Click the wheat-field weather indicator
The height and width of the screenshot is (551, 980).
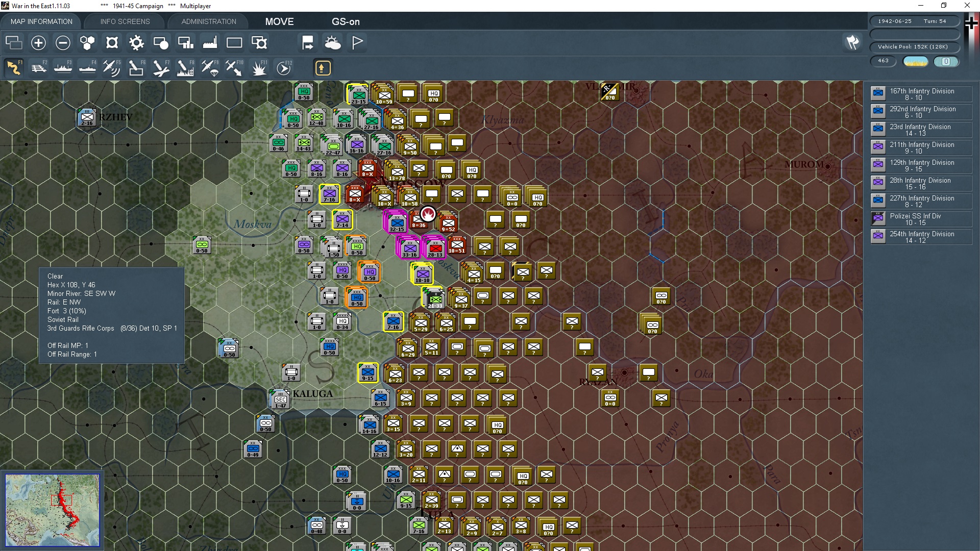pyautogui.click(x=915, y=61)
